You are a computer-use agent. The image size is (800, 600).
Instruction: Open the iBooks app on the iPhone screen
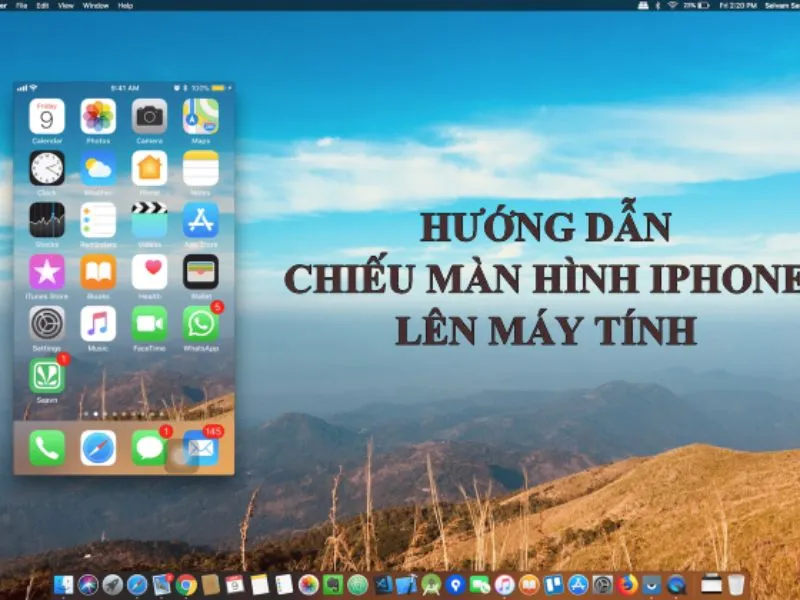tap(98, 272)
